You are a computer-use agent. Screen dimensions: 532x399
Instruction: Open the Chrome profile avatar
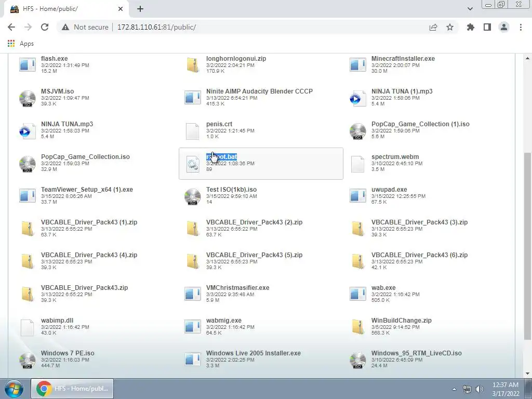(504, 27)
